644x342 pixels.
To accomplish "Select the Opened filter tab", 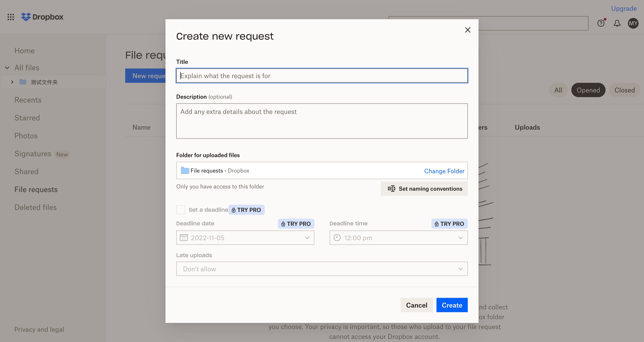I will coord(588,90).
